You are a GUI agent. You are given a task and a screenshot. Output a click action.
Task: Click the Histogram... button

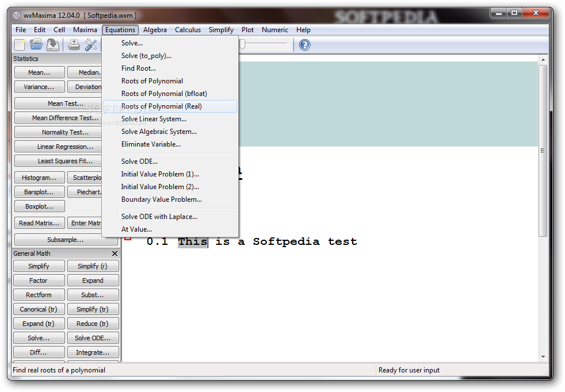pos(39,178)
